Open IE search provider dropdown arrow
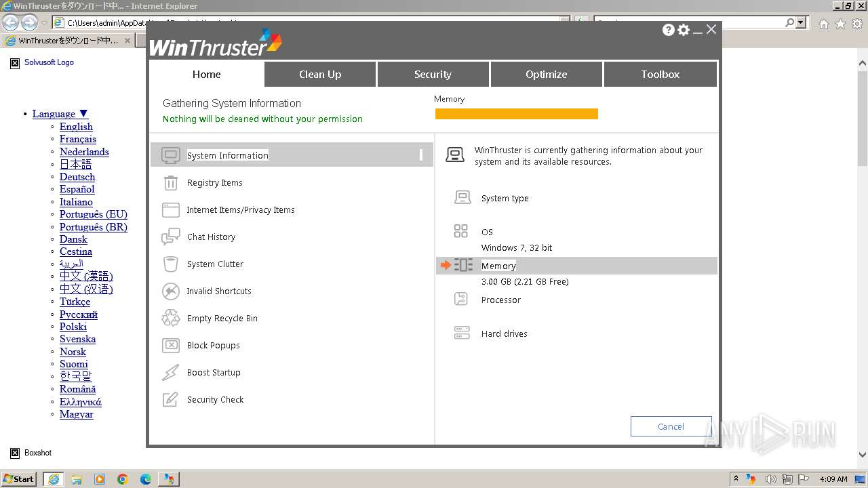 [x=802, y=23]
